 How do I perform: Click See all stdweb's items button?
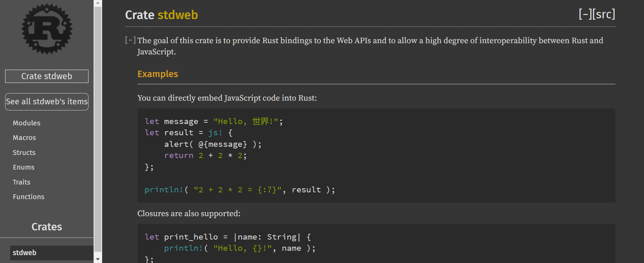pyautogui.click(x=47, y=102)
